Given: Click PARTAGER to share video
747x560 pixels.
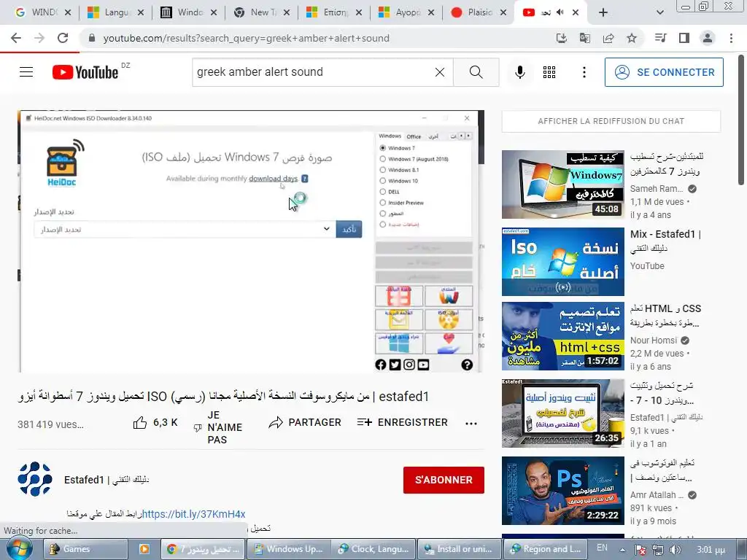Looking at the screenshot, I should click(x=305, y=422).
